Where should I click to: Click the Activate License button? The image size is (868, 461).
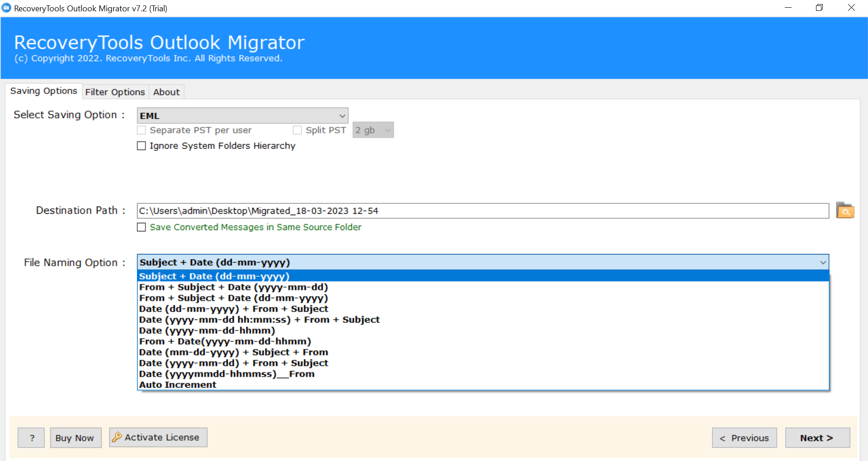(x=158, y=437)
